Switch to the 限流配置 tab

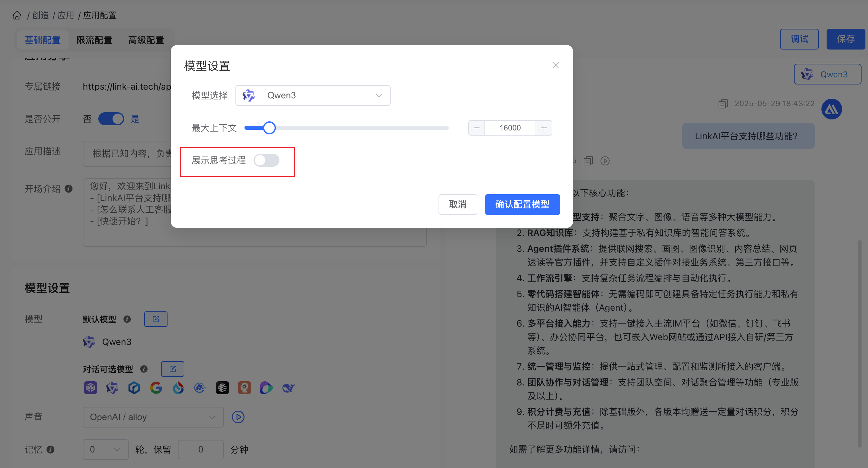pos(94,40)
